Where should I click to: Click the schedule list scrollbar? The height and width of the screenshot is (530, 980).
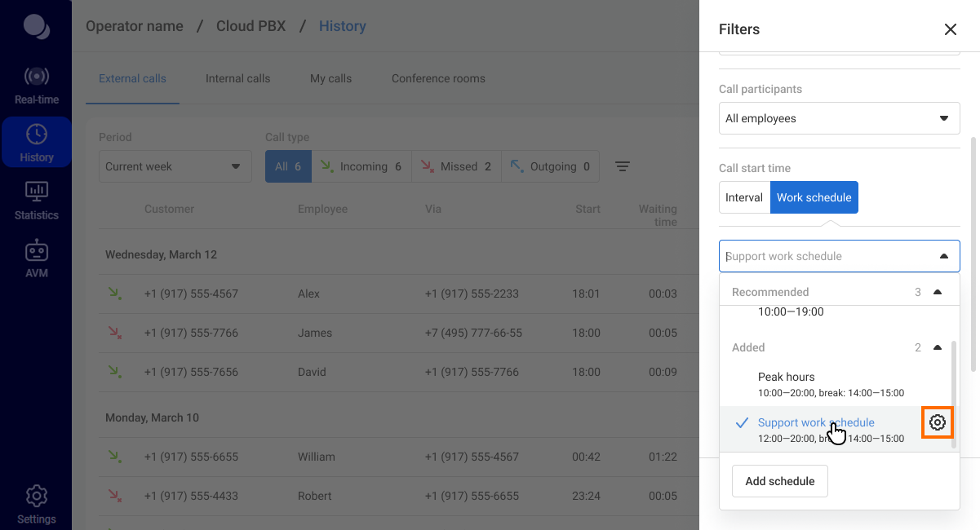[954, 395]
